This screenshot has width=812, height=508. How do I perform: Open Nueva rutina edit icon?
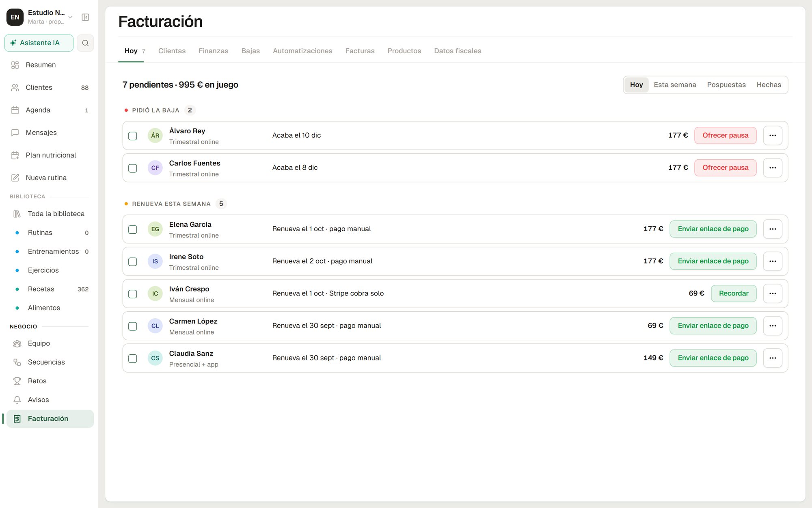(15, 178)
